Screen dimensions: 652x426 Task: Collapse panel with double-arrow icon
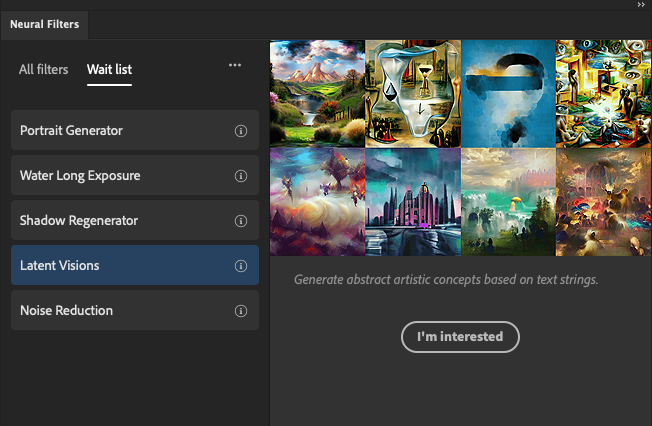coord(641,5)
